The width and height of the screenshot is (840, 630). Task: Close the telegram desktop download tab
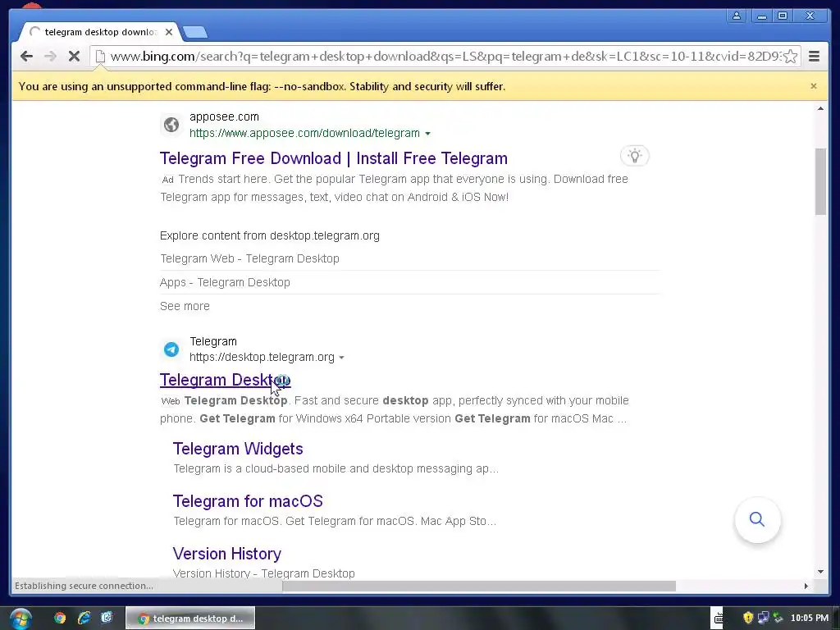point(169,32)
